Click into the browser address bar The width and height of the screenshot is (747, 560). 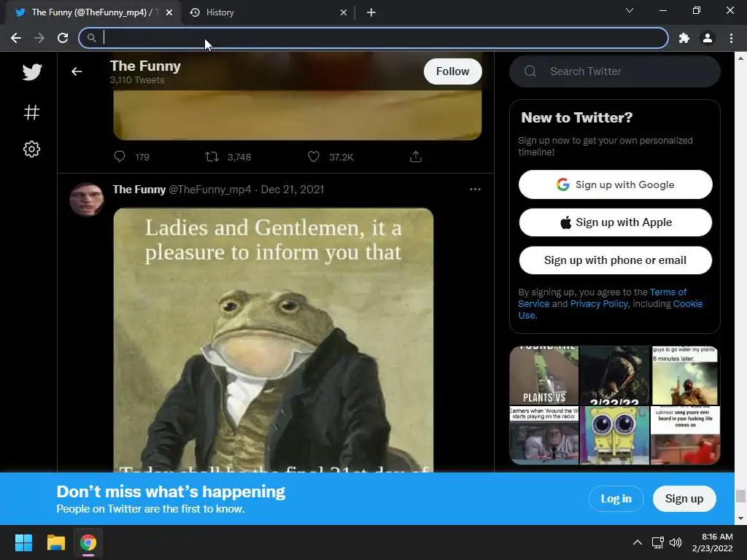[373, 38]
